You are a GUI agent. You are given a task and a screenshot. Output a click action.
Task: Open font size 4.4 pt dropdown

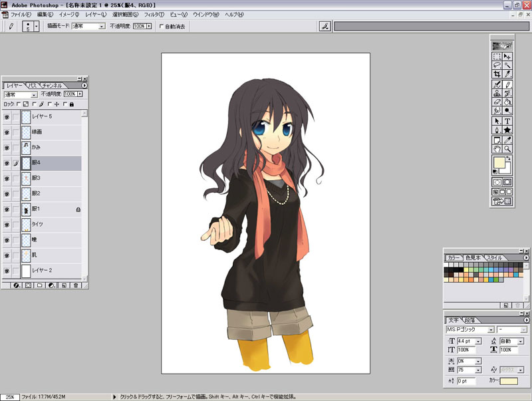[478, 341]
